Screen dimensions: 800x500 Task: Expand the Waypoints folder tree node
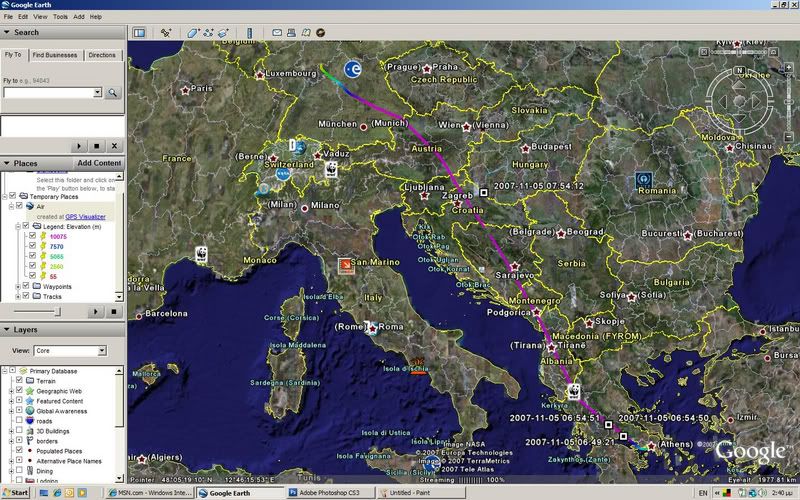click(x=18, y=286)
